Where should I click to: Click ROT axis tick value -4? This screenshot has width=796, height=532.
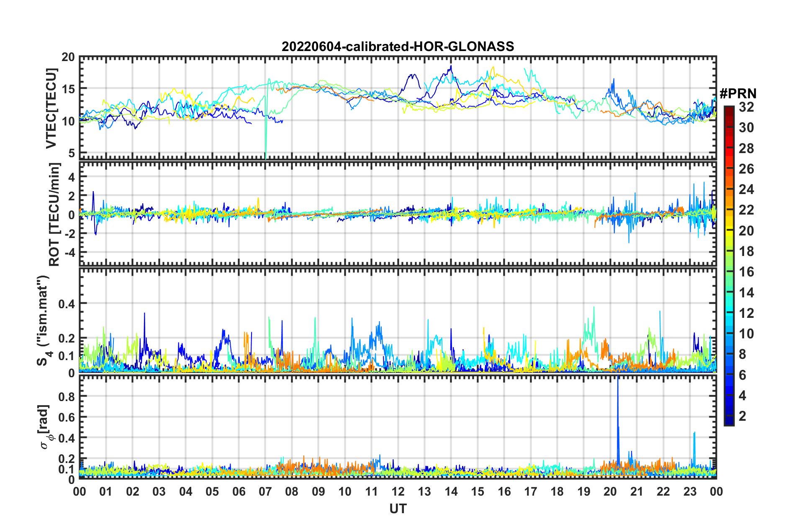click(69, 253)
